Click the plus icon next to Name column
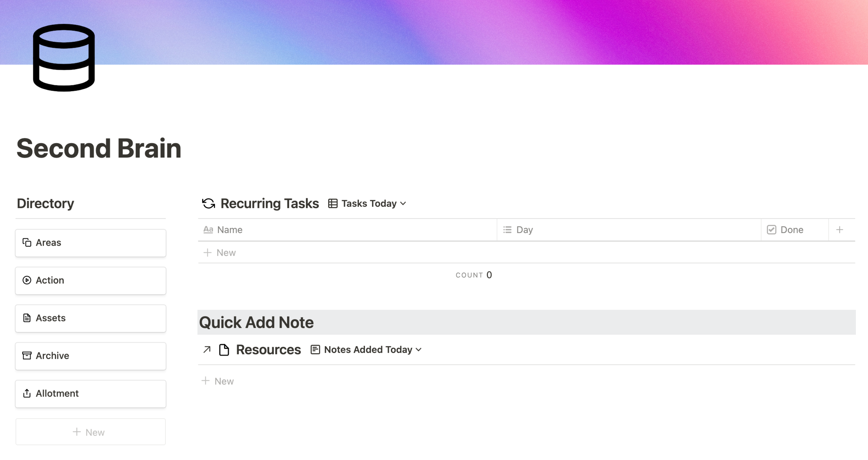 (839, 229)
